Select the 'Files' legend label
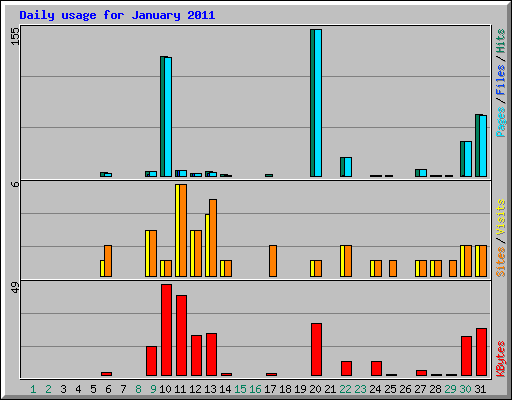Image resolution: width=512 pixels, height=400 pixels. tap(500, 80)
